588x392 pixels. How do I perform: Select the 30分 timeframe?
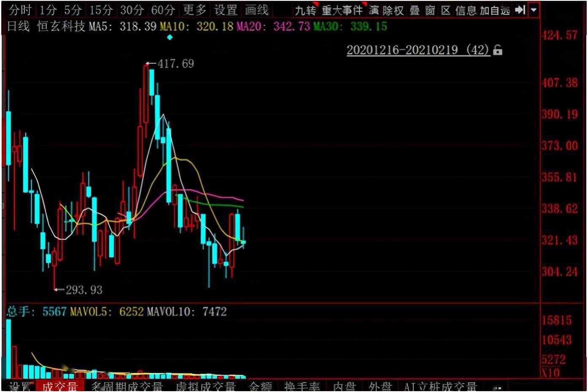(132, 10)
